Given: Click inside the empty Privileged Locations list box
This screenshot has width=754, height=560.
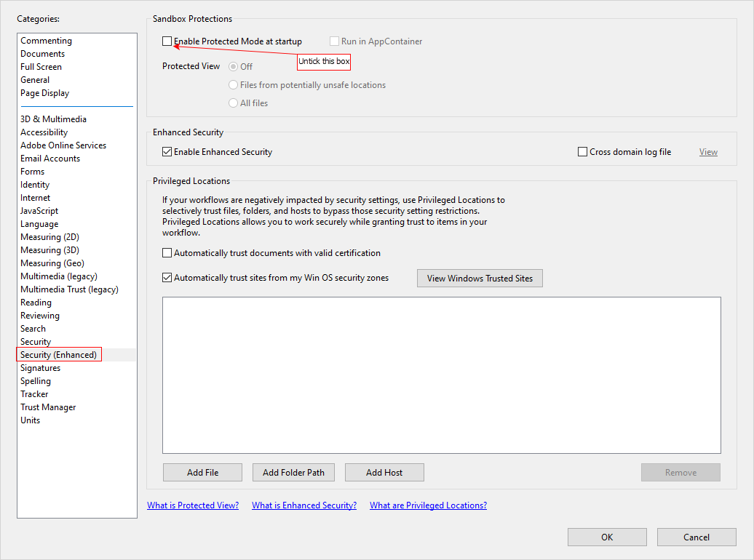Looking at the screenshot, I should point(442,375).
